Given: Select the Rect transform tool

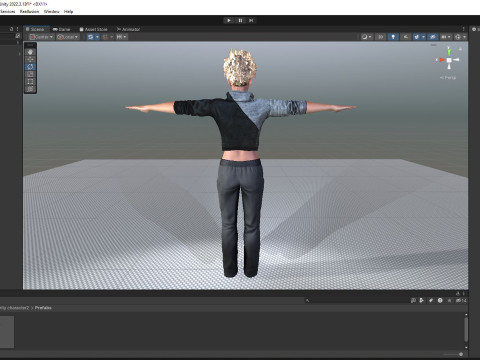Looking at the screenshot, I should coord(30,81).
